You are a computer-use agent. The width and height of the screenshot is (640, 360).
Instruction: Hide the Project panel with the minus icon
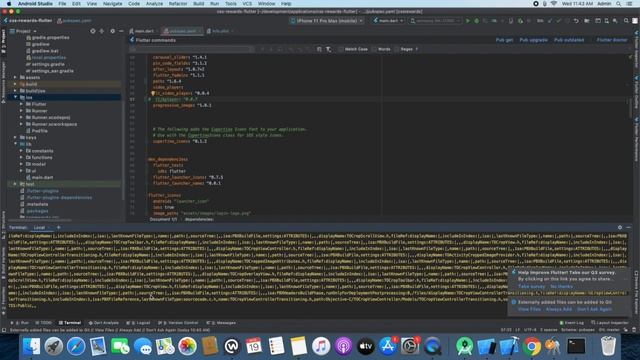pyautogui.click(x=121, y=31)
